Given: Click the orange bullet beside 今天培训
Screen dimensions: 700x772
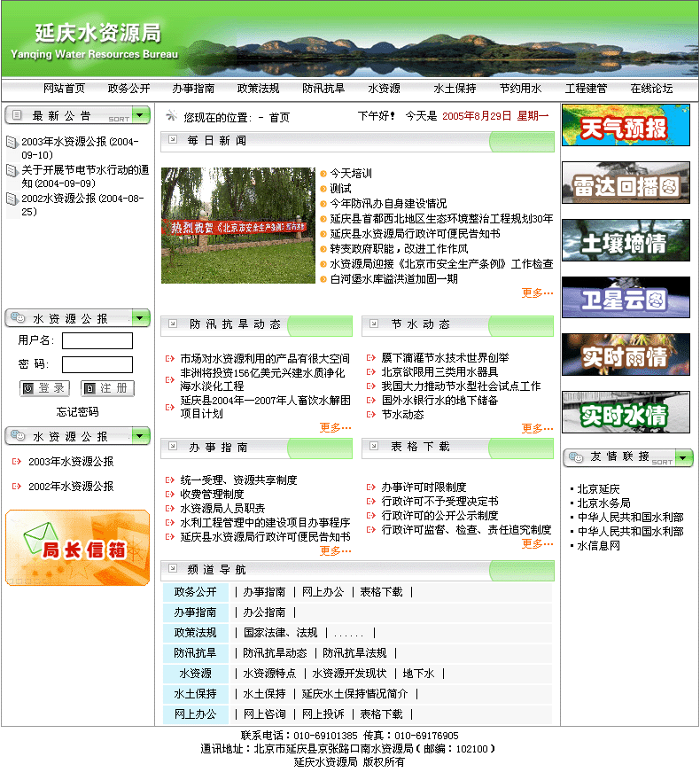Looking at the screenshot, I should pyautogui.click(x=323, y=174).
